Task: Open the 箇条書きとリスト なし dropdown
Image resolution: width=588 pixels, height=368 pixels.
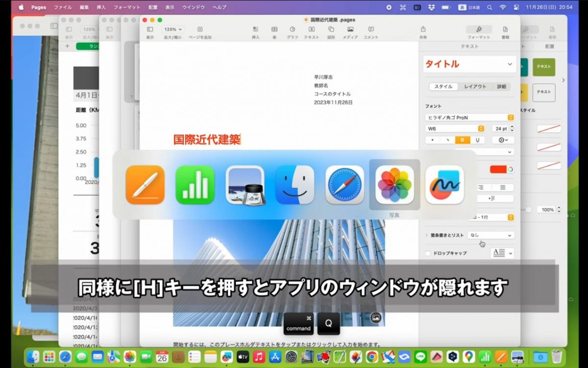Action: tap(491, 235)
